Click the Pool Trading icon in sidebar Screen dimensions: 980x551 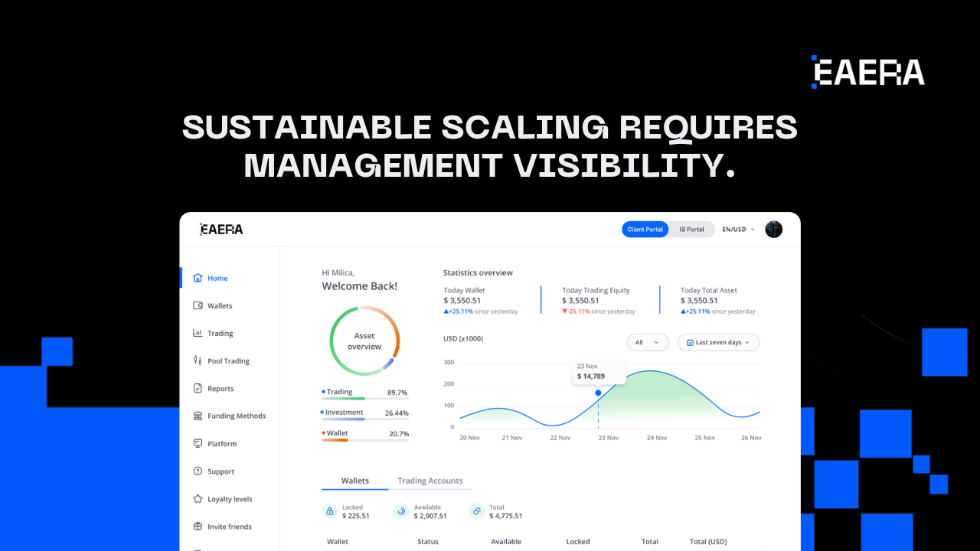pos(198,360)
